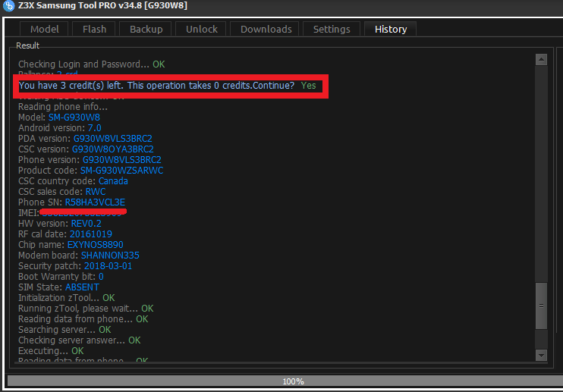Click the Reading phone info line
Screen dimensions: 563x392
[x=63, y=106]
